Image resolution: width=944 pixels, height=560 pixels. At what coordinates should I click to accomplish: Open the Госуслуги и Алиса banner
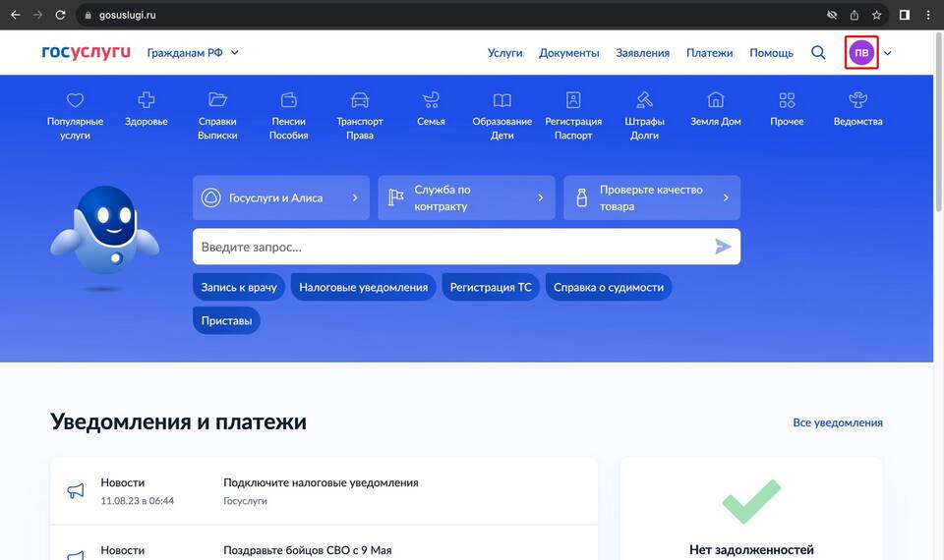[x=281, y=197]
